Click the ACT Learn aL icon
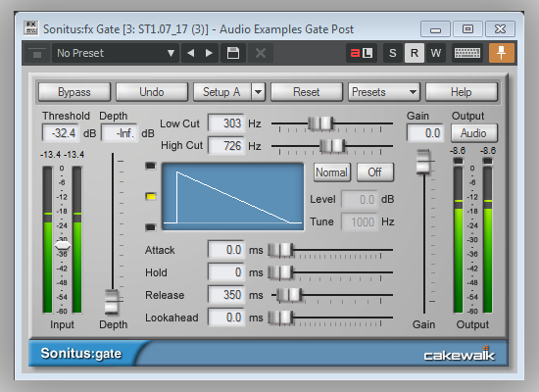The height and width of the screenshot is (392, 539). pos(361,53)
